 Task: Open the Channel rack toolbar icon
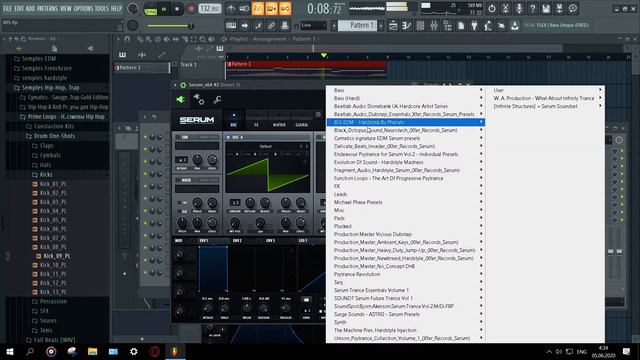(x=420, y=26)
